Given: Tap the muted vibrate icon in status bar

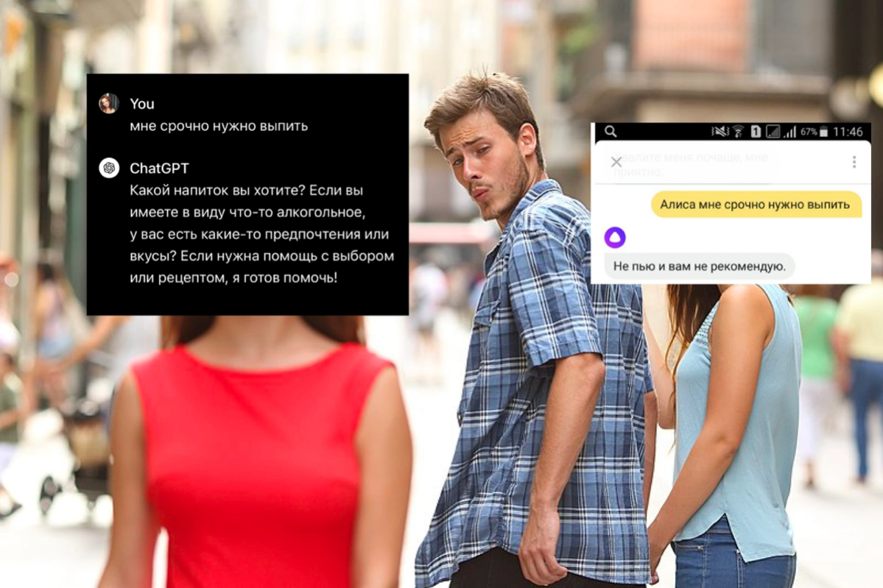Looking at the screenshot, I should (x=720, y=132).
